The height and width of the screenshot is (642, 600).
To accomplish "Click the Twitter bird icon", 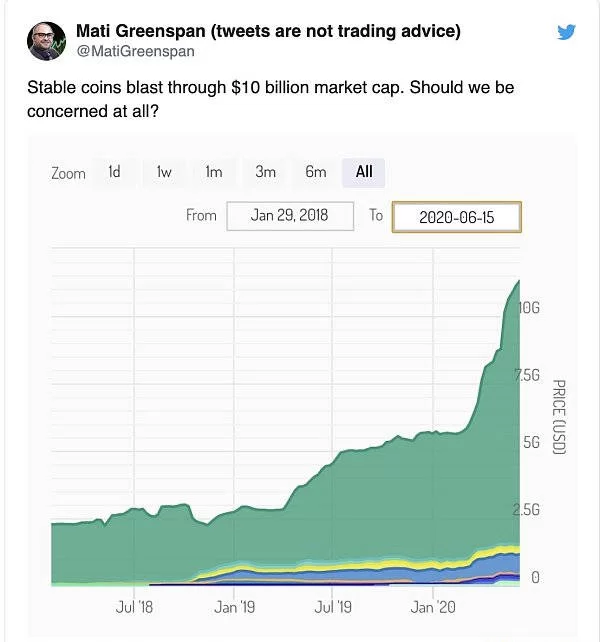I will 566,32.
